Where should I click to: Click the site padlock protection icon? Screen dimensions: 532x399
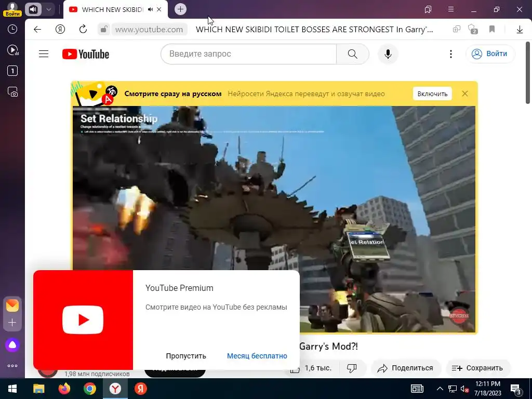(x=104, y=30)
